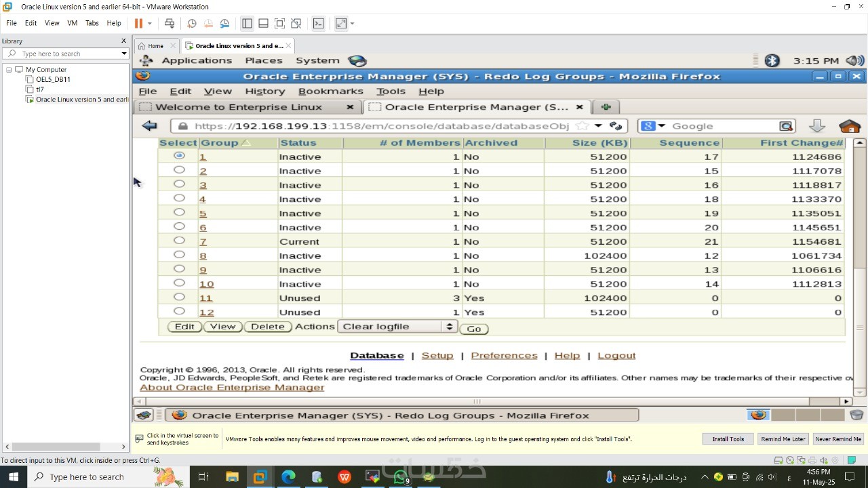Screen dimensions: 868x488
Task: Launch Microsoft Edge from the Windows taskbar
Action: (288, 477)
